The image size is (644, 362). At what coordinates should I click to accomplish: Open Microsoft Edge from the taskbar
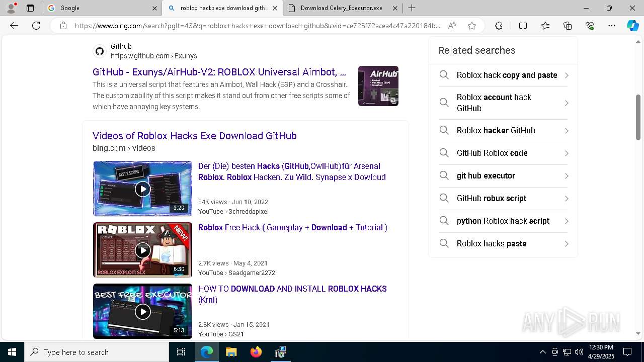tap(207, 352)
